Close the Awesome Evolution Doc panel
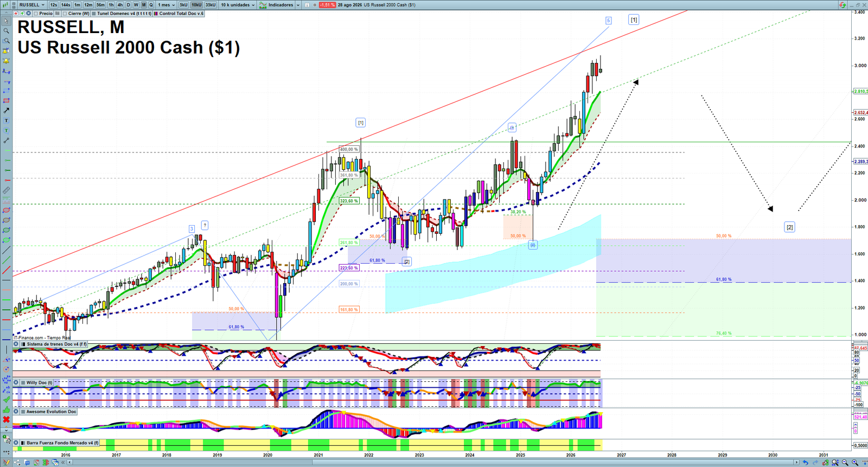 (x=16, y=412)
